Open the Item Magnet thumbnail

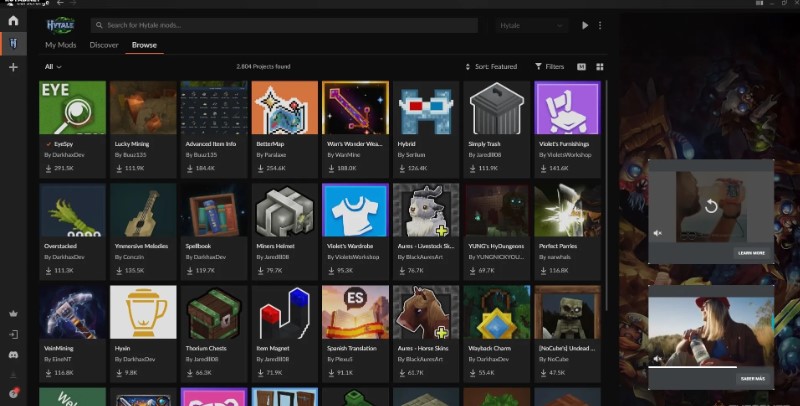pyautogui.click(x=285, y=312)
